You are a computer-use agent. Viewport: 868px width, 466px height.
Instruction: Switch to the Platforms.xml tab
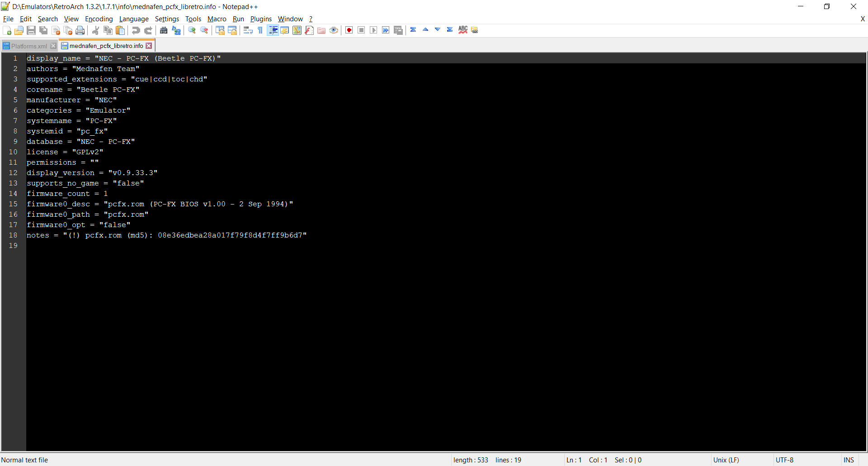[29, 46]
